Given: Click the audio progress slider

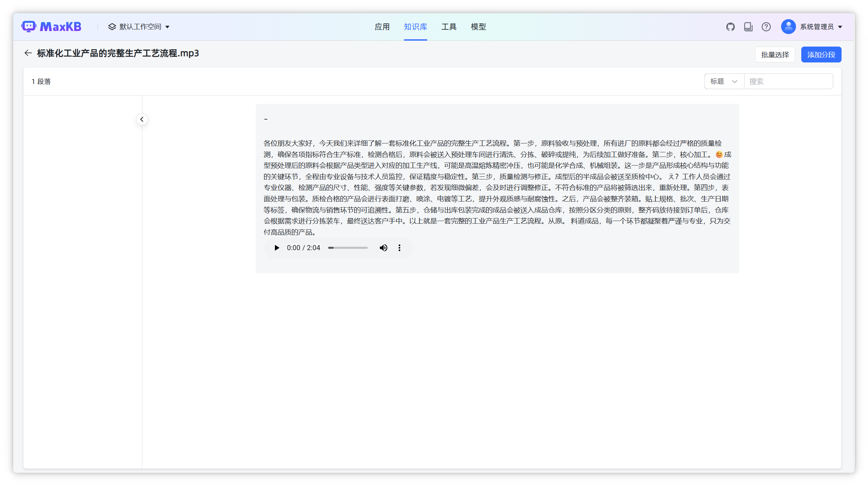Looking at the screenshot, I should point(348,248).
